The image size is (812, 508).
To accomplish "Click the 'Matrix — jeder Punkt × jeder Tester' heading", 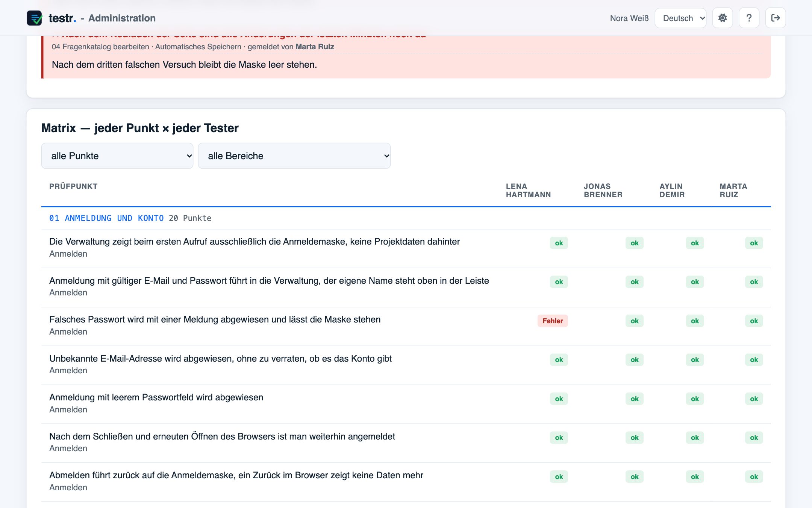I will 140,128.
